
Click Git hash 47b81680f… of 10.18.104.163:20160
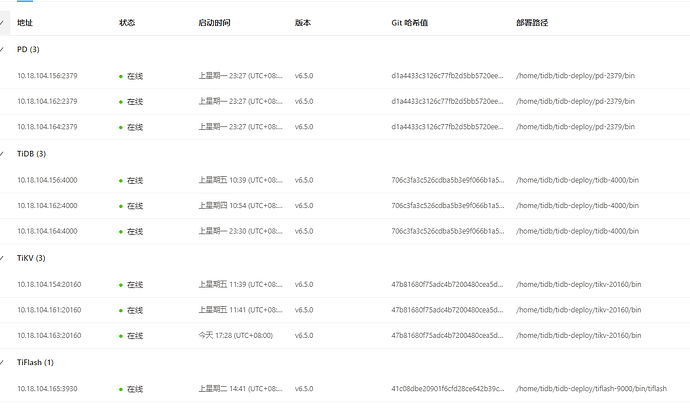click(x=448, y=335)
